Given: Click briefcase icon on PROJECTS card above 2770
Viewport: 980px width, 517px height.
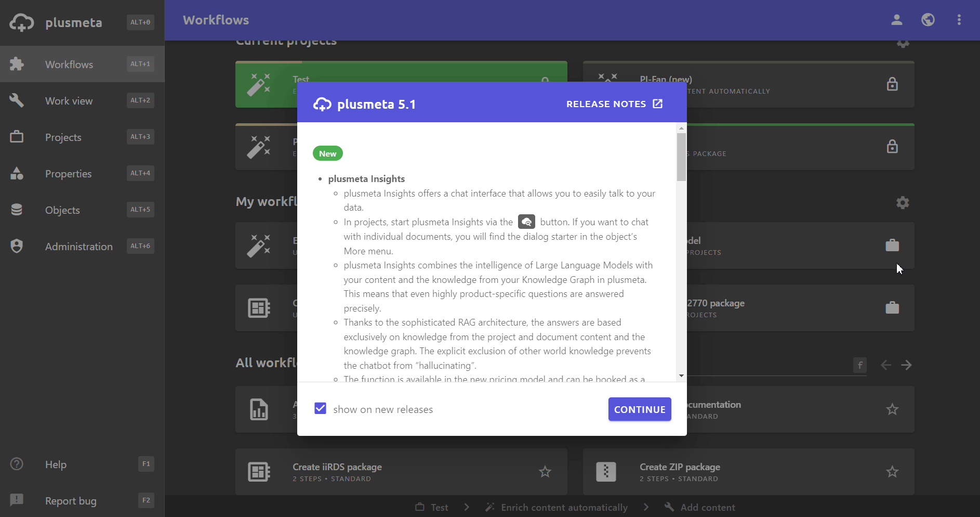Looking at the screenshot, I should (x=892, y=245).
